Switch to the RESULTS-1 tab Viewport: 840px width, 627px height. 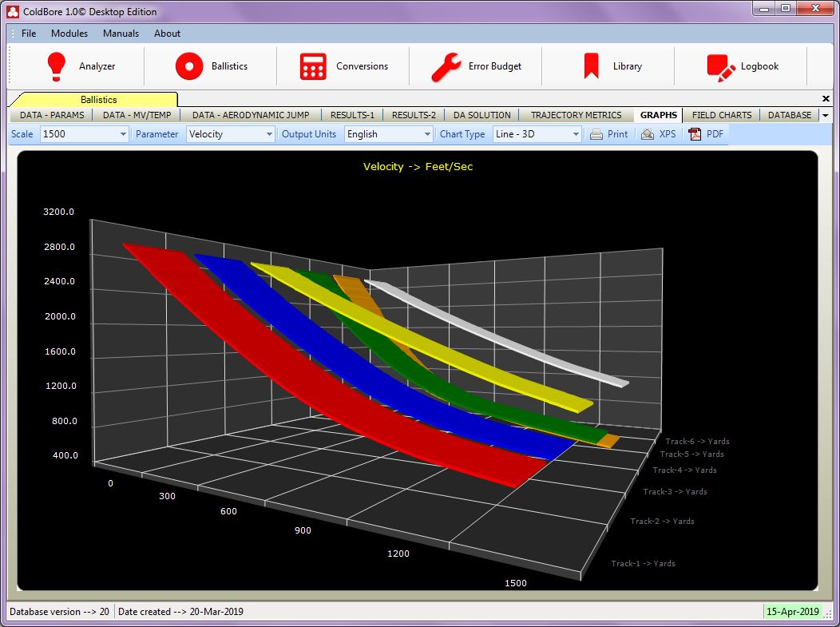click(352, 115)
